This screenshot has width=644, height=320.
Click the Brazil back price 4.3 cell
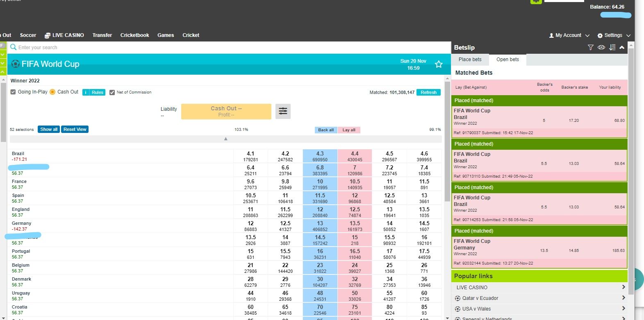[320, 156]
